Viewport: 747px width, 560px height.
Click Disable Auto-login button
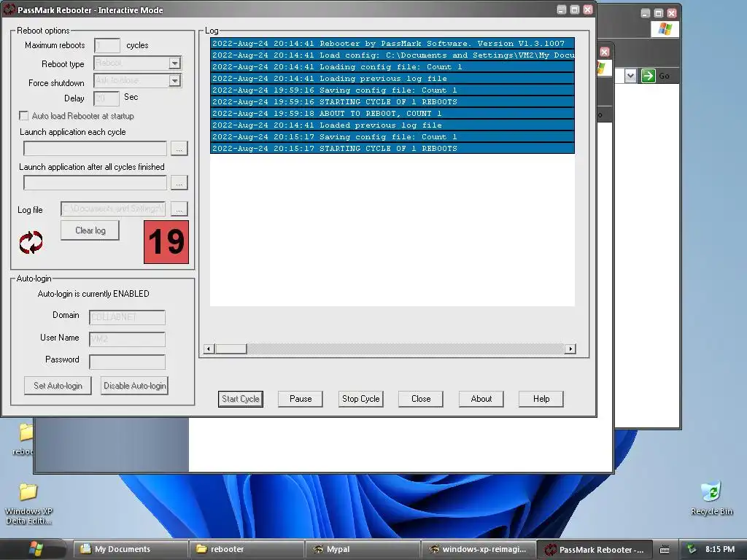pos(135,386)
